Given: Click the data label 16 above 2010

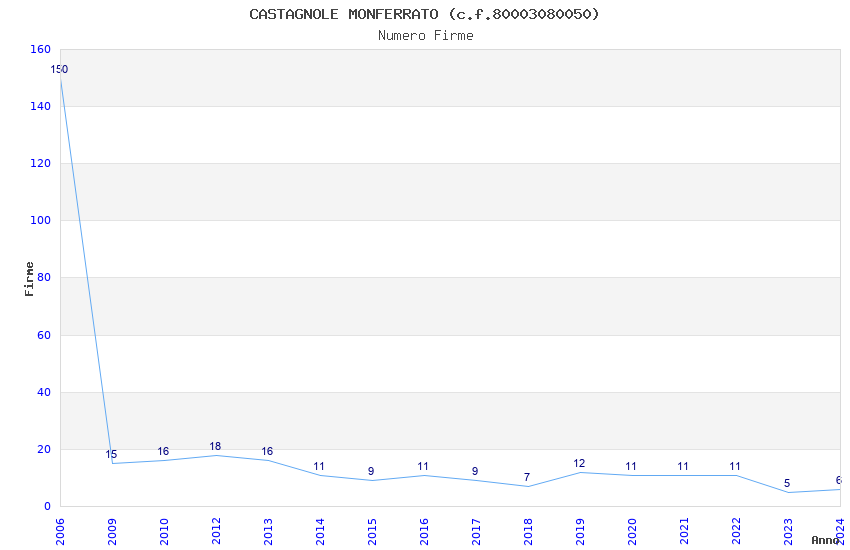Looking at the screenshot, I should tap(163, 451).
